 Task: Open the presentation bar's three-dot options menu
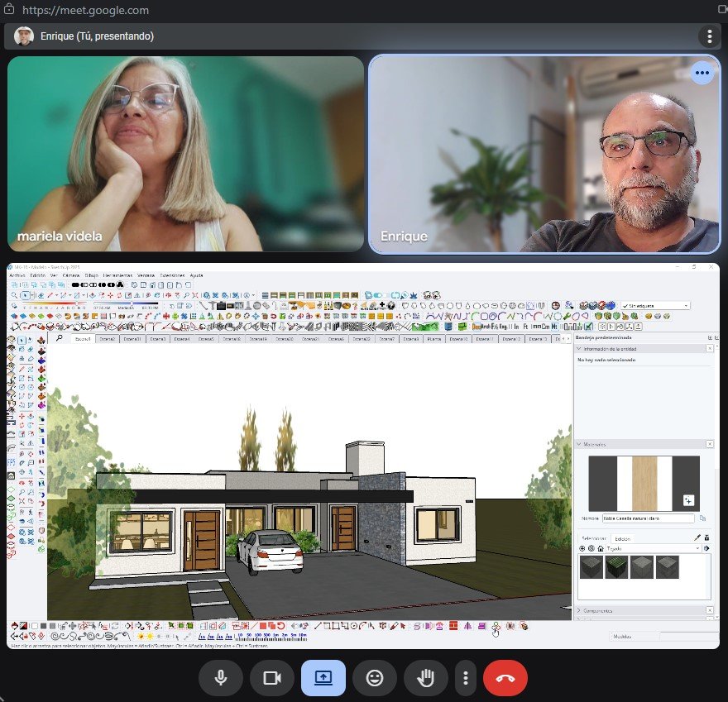pyautogui.click(x=709, y=36)
